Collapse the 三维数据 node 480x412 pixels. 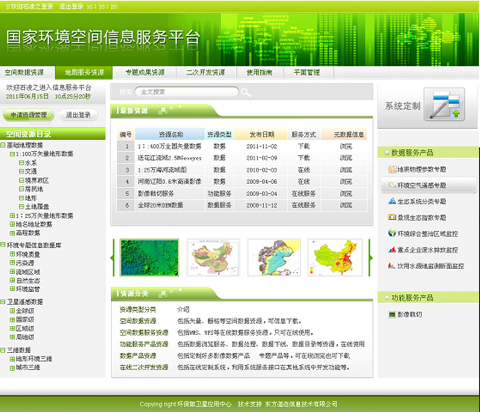pyautogui.click(x=3, y=350)
